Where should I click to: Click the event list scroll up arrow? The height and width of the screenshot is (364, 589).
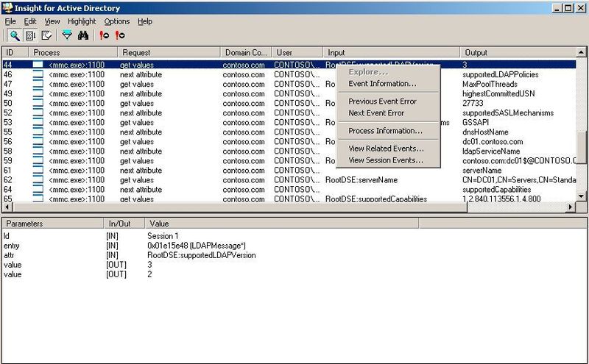pyautogui.click(x=581, y=52)
